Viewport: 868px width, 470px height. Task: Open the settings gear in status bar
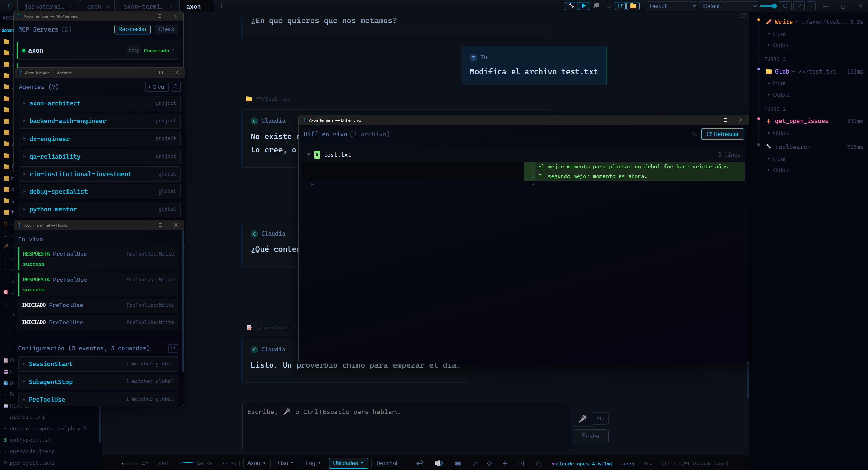[x=490, y=463]
